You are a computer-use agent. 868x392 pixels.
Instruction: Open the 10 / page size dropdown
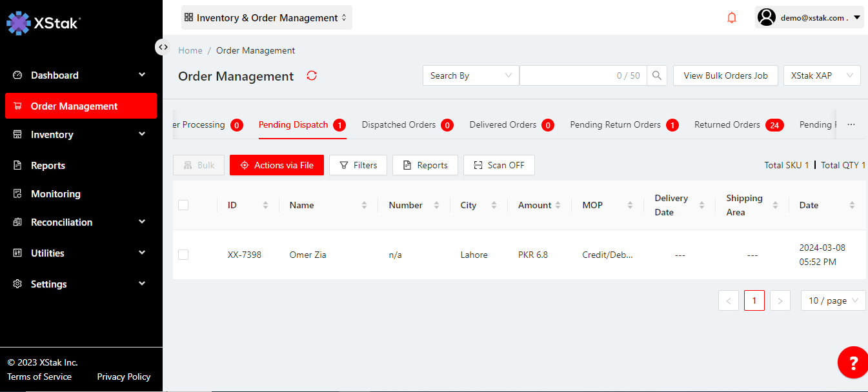click(833, 300)
